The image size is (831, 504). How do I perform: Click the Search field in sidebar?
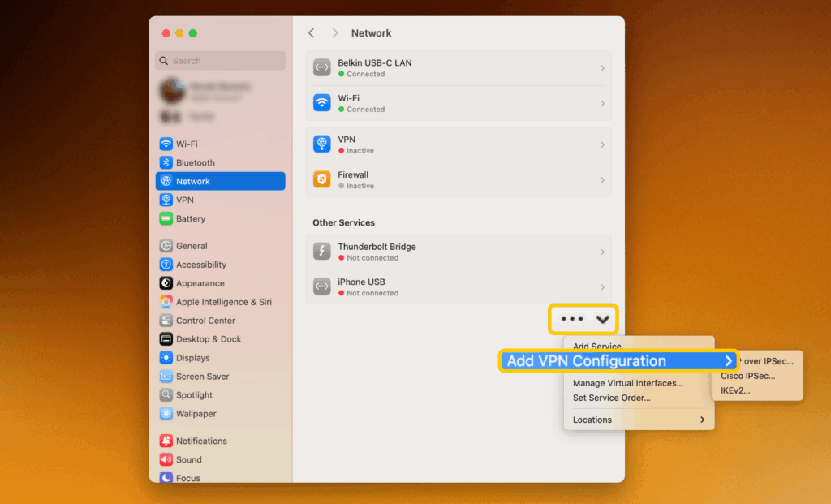click(x=221, y=61)
